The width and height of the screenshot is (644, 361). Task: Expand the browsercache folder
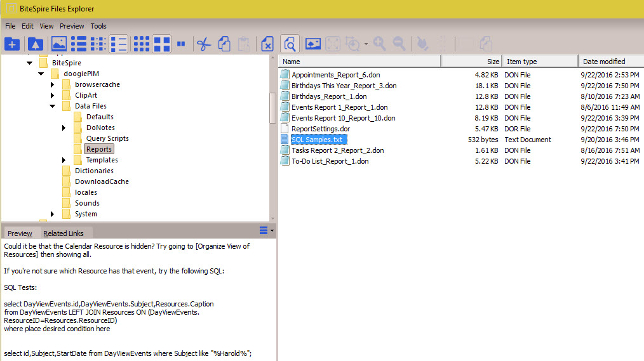52,84
